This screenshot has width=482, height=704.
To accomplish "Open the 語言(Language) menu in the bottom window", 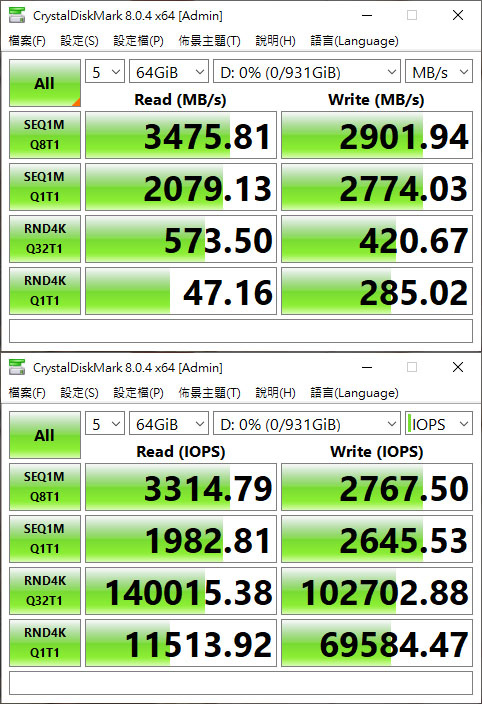I will [355, 393].
